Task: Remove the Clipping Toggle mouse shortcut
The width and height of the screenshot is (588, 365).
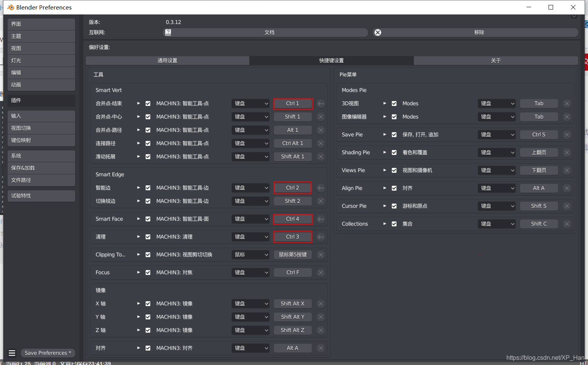Action: click(321, 254)
